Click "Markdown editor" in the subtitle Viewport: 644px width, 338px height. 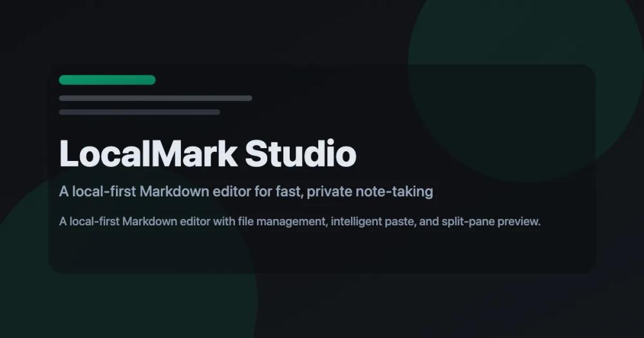[195, 191]
